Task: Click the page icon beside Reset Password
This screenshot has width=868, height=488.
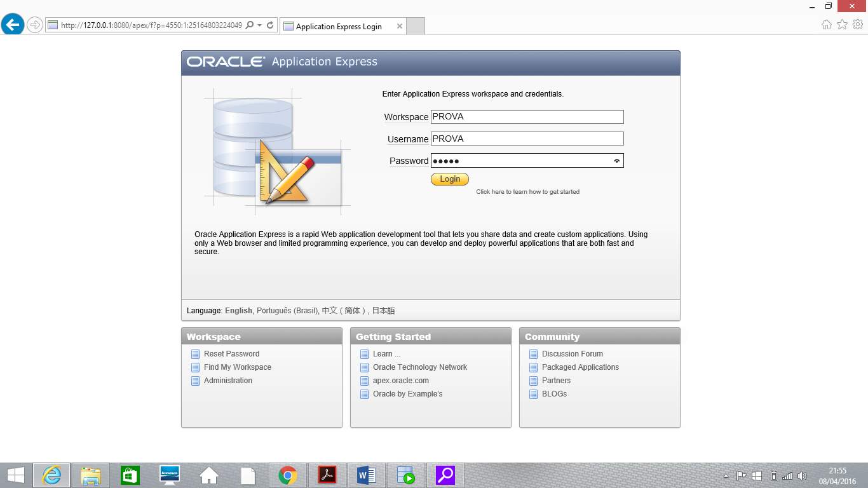Action: pos(196,354)
